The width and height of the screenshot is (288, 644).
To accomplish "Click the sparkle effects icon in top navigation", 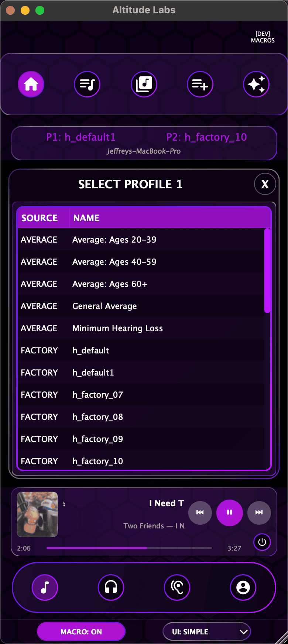I will point(256,84).
